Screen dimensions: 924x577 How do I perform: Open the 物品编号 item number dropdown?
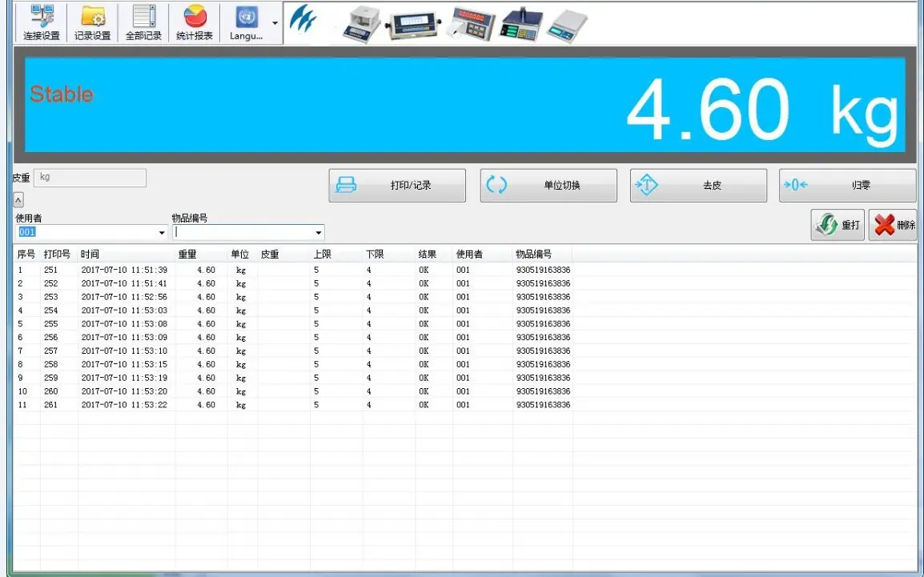point(318,233)
